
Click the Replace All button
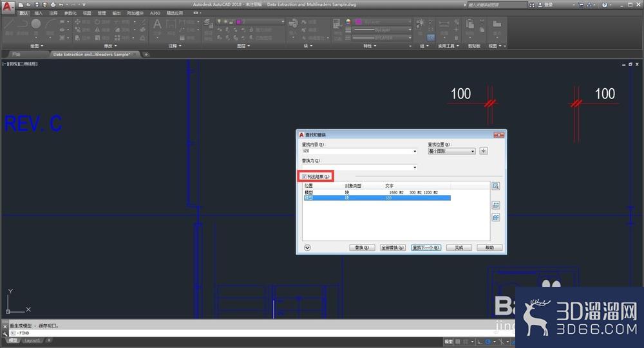pyautogui.click(x=393, y=248)
